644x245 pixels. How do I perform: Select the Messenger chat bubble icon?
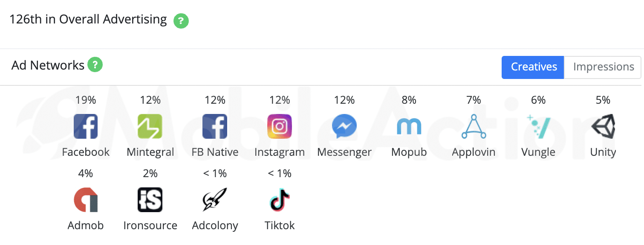click(x=344, y=126)
